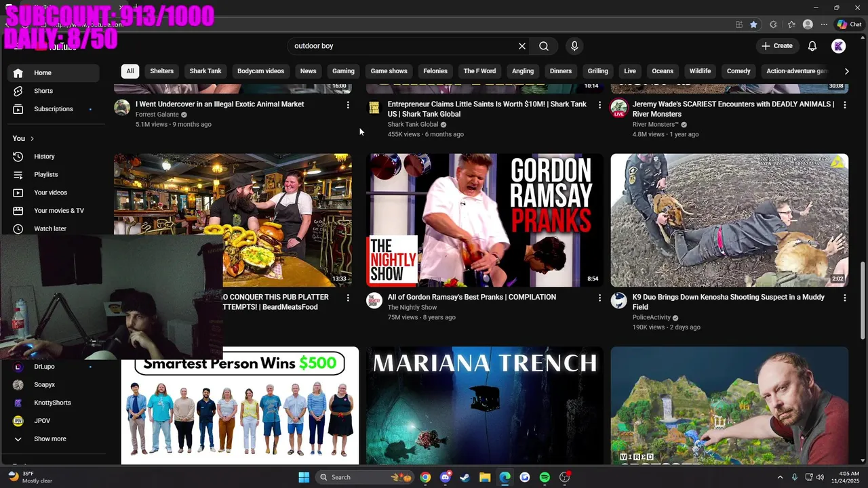
Task: Select the Bodycam videos filter chip
Action: click(260, 71)
